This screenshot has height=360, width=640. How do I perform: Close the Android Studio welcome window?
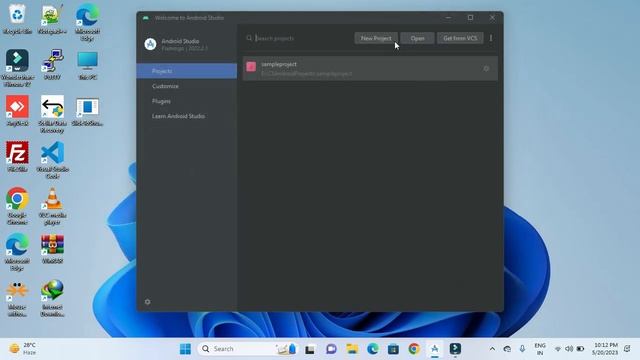[492, 18]
